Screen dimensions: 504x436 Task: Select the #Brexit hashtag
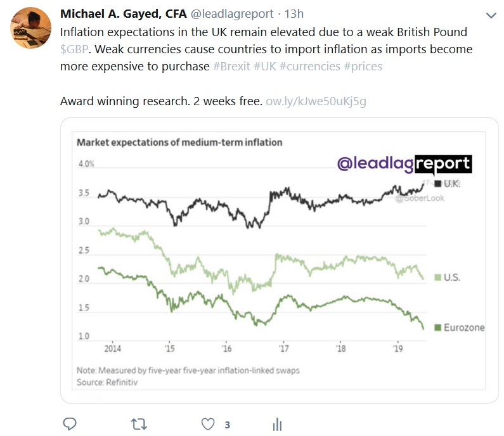pos(231,66)
